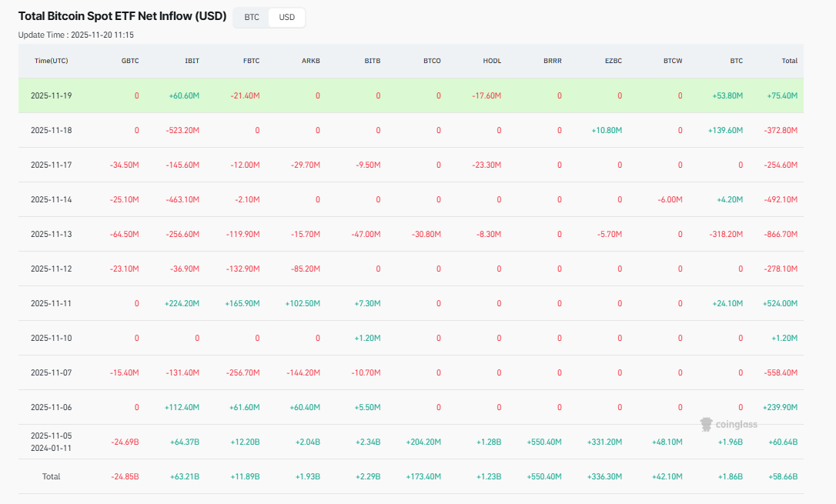Viewport: 836px width, 504px height.
Task: Select the FBTC column header
Action: [x=251, y=61]
